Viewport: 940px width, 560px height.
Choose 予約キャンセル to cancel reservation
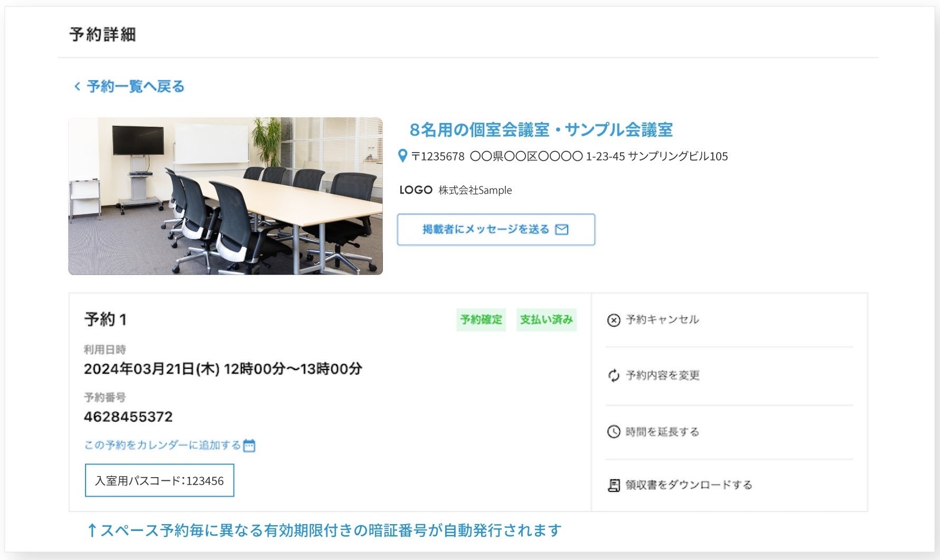(662, 319)
